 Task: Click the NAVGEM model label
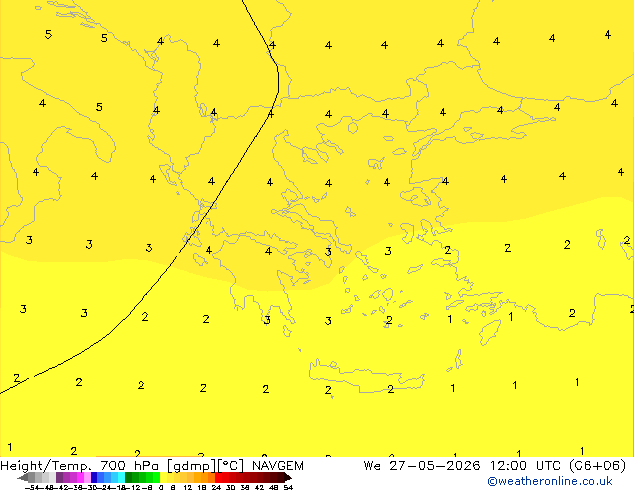click(278, 466)
